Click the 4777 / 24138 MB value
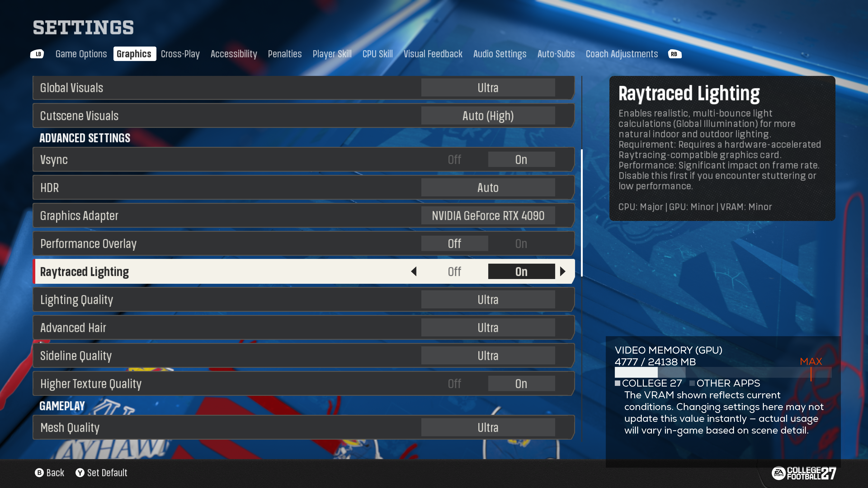 pyautogui.click(x=655, y=362)
